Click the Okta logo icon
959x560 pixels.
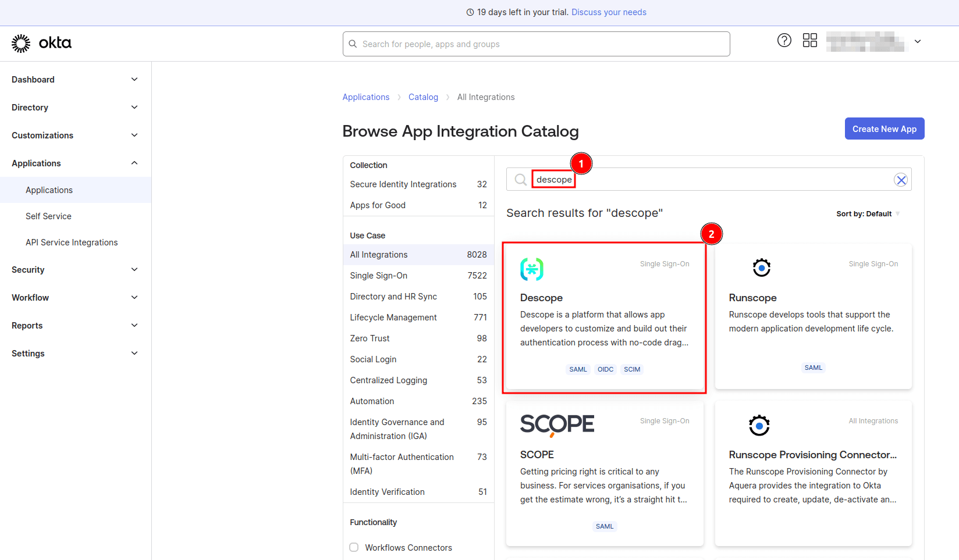tap(21, 44)
